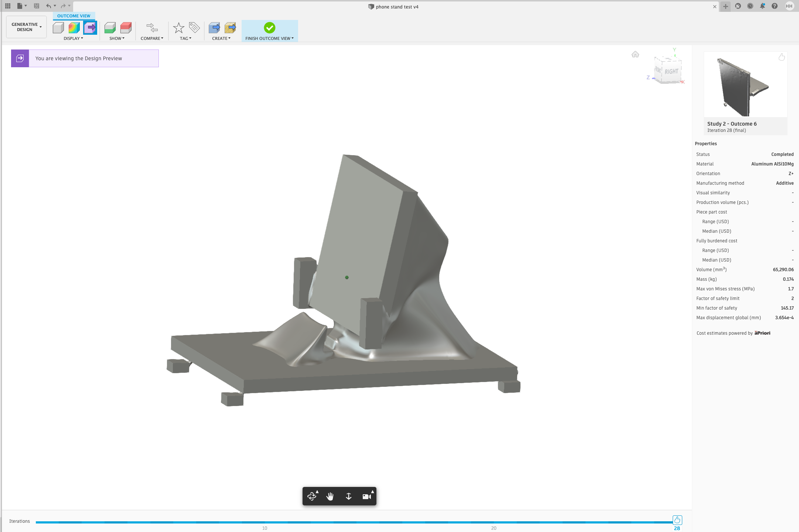Click the "Completed" status value
799x532 pixels.
point(782,154)
